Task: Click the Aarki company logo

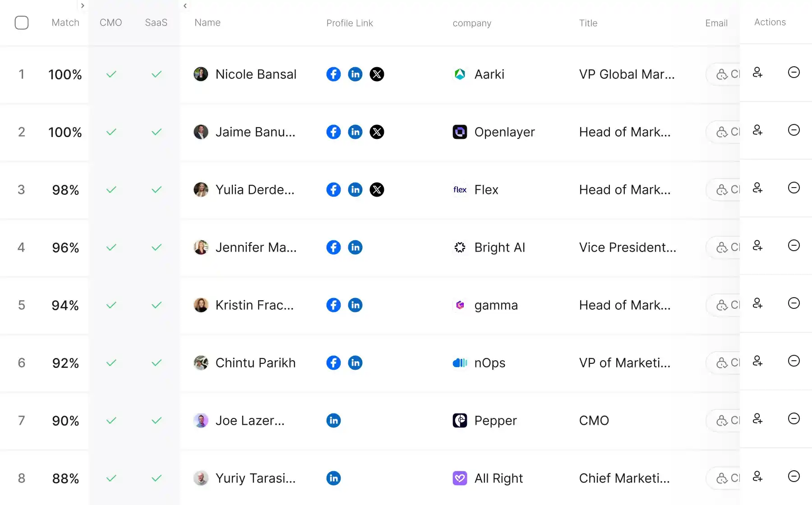Action: click(460, 74)
